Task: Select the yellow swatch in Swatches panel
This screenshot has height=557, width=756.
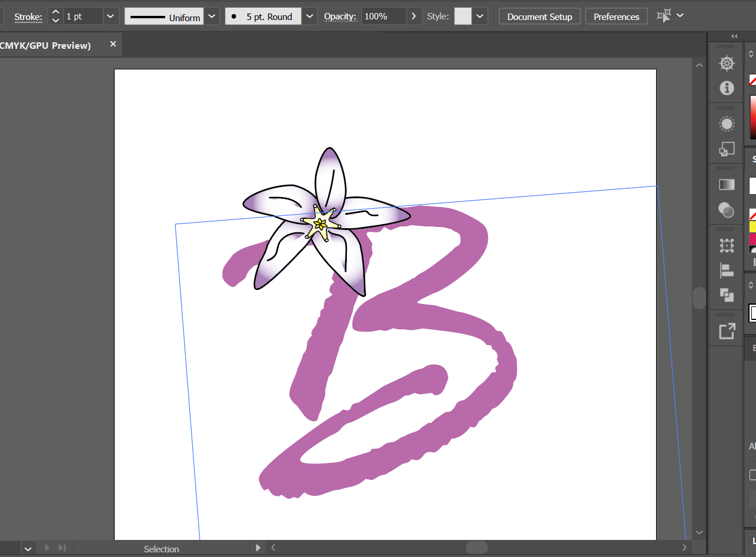Action: tap(752, 226)
